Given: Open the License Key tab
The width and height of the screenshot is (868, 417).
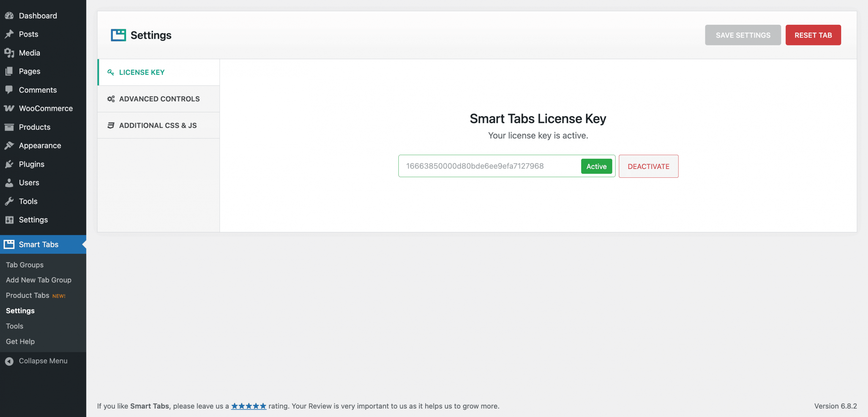Looking at the screenshot, I should pos(159,72).
